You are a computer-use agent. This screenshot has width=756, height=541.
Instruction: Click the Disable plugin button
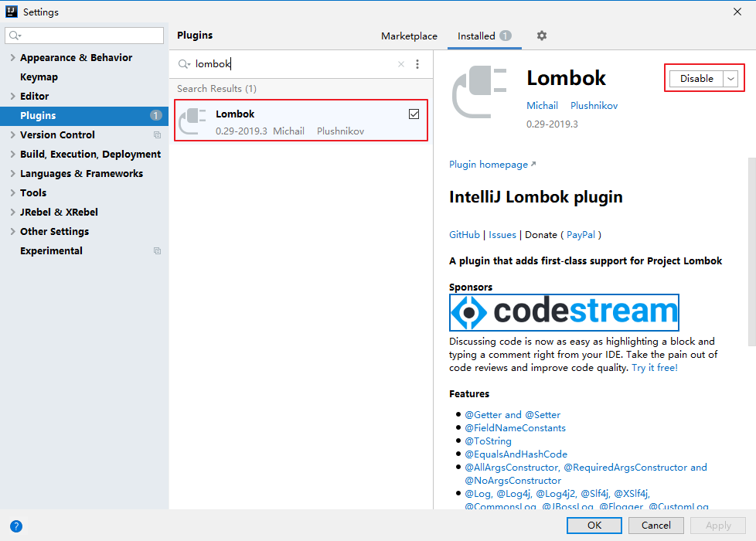pyautogui.click(x=696, y=79)
